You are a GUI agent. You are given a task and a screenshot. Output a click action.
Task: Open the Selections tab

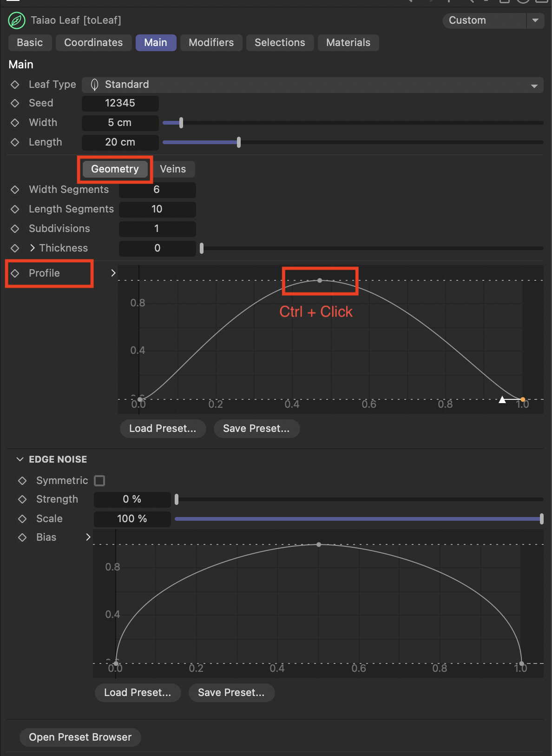280,43
